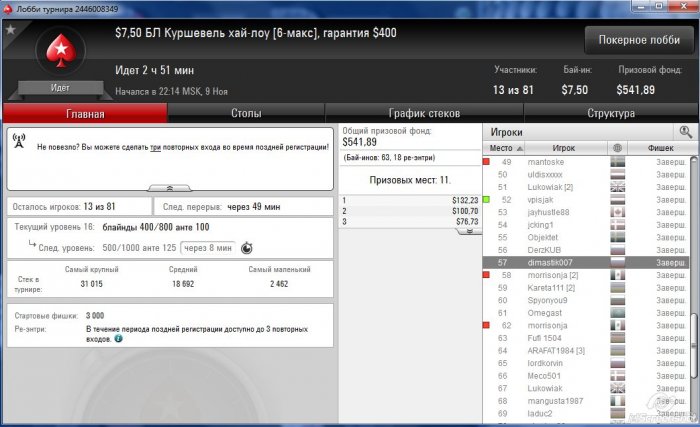The width and height of the screenshot is (700, 427).
Task: Click the re-entry info icon
Action: point(118,339)
